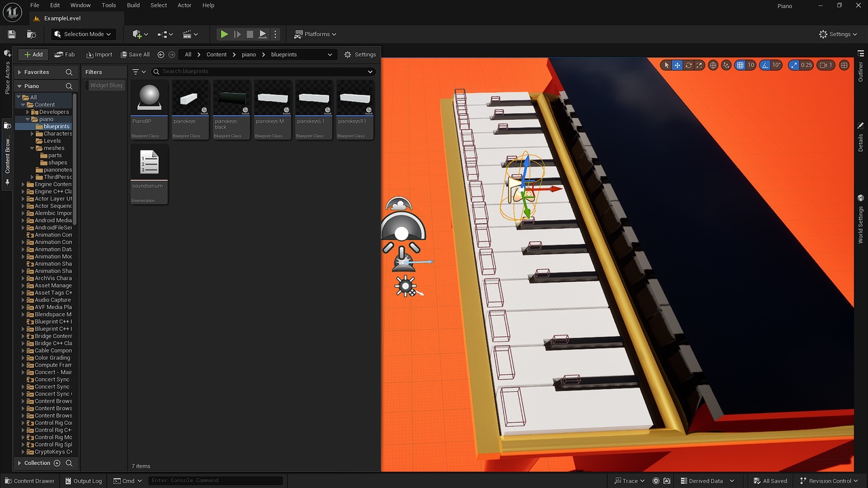The width and height of the screenshot is (868, 488).
Task: Search within Favorites using magnifier icon
Action: [68, 72]
